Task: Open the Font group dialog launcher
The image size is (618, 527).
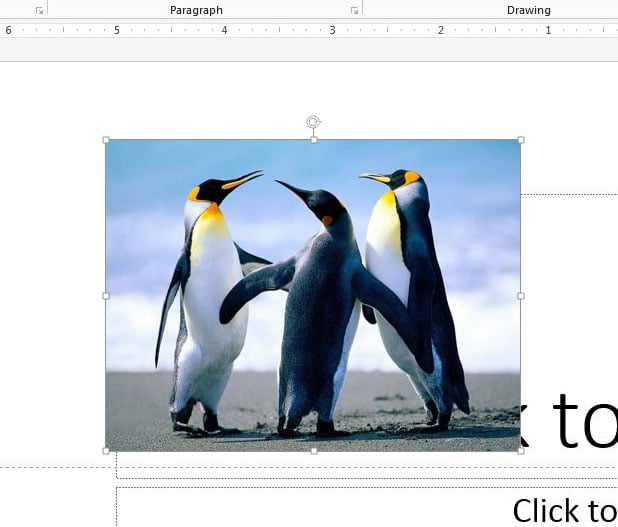Action: pyautogui.click(x=39, y=11)
